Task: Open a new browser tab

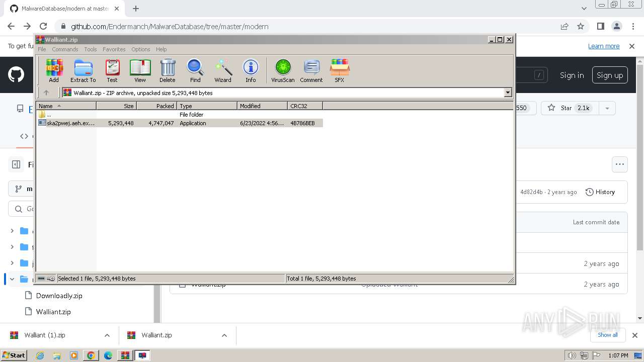Action: (136, 9)
